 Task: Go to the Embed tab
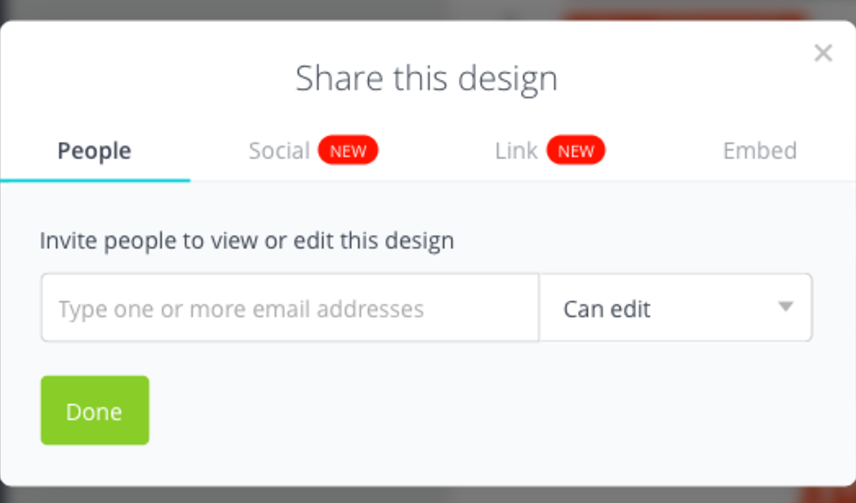[x=760, y=151]
